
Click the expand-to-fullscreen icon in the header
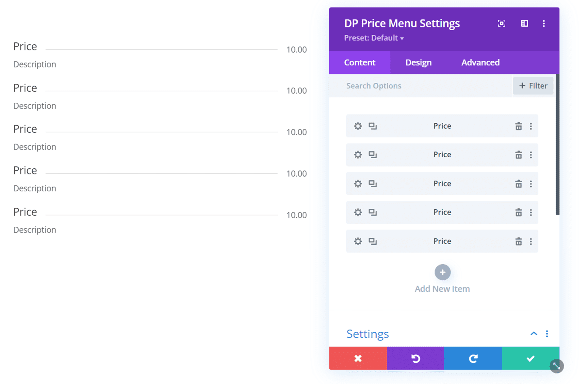(501, 23)
